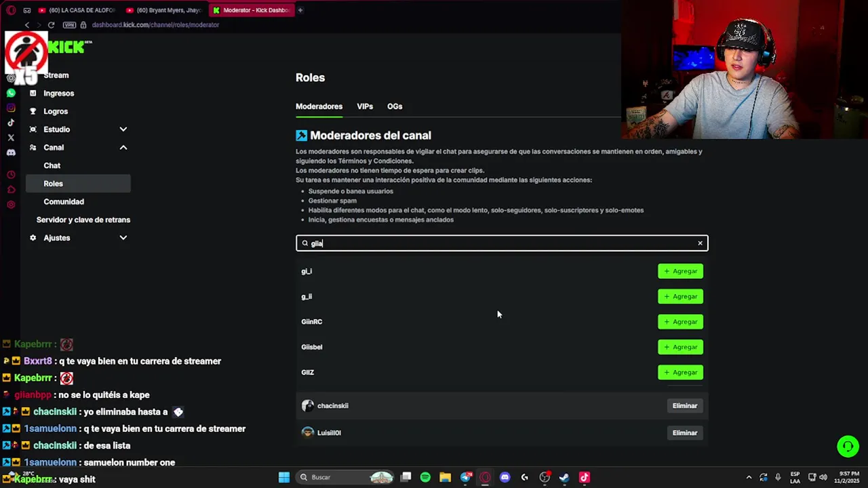Open Telegram from the taskbar
The height and width of the screenshot is (488, 868).
tap(465, 477)
